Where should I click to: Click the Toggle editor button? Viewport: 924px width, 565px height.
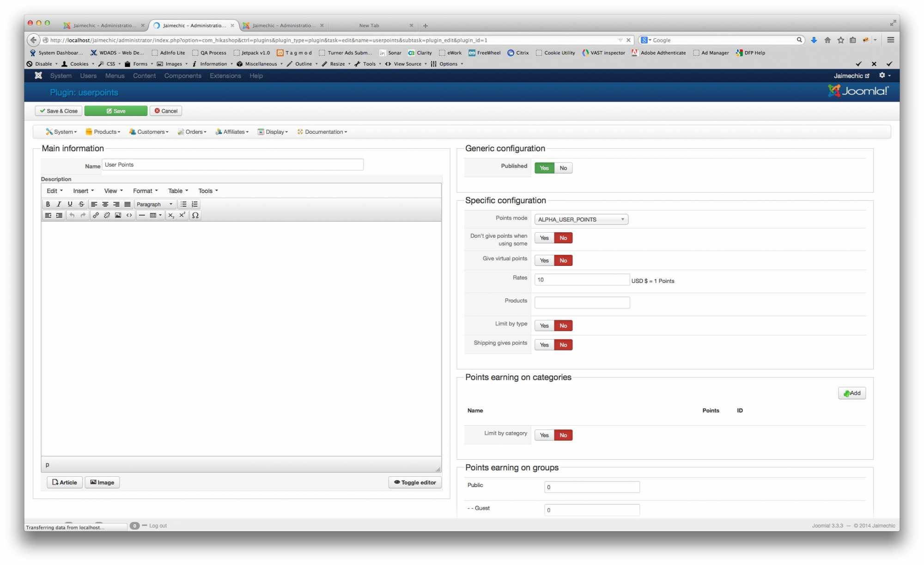point(415,482)
